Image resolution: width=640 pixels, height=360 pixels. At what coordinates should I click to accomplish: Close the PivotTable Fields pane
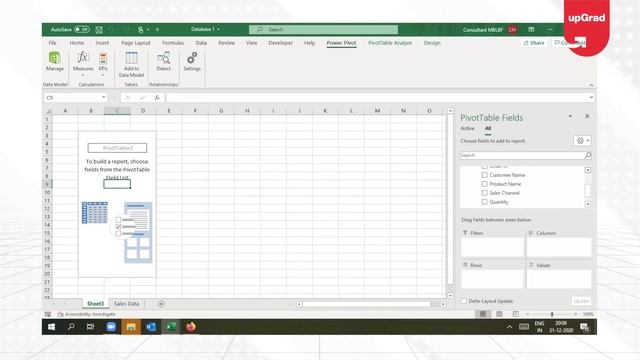(x=587, y=116)
